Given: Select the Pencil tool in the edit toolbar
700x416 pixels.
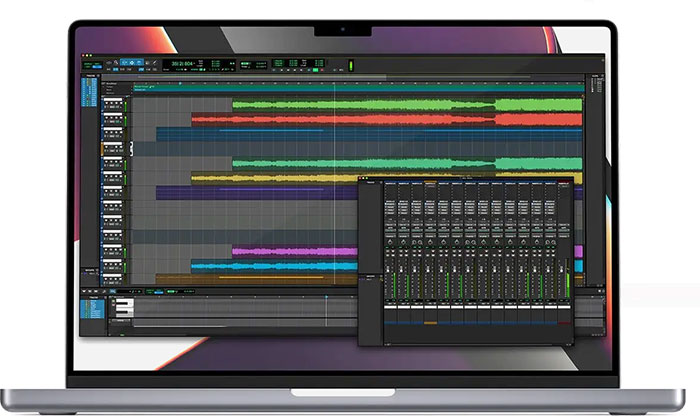Looking at the screenshot, I should point(155,62).
